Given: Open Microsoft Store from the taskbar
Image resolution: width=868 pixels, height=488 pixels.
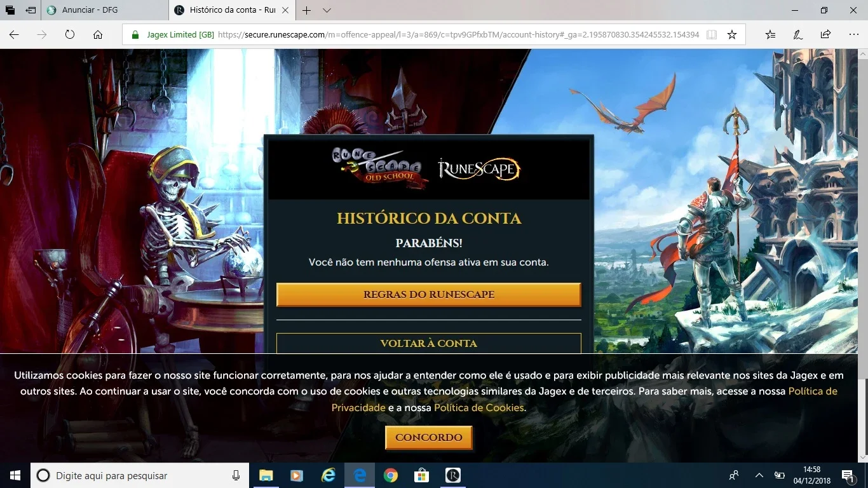Looking at the screenshot, I should [x=421, y=475].
